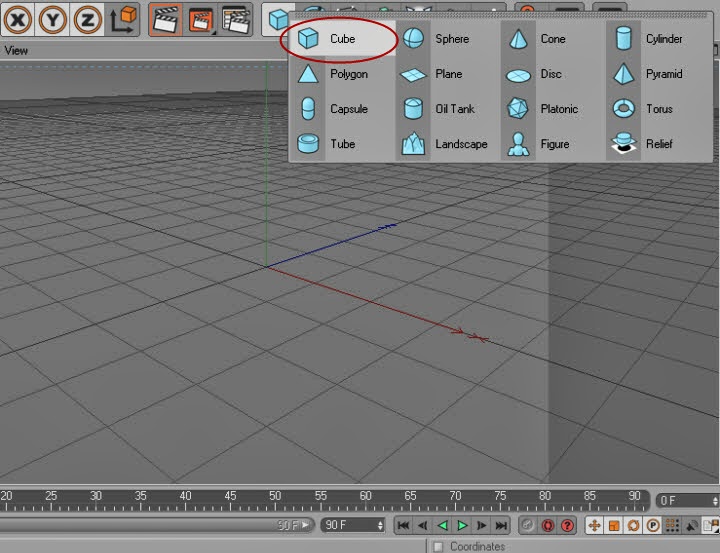Add a Figure primitive object
Screen dimensions: 720x553
point(553,144)
